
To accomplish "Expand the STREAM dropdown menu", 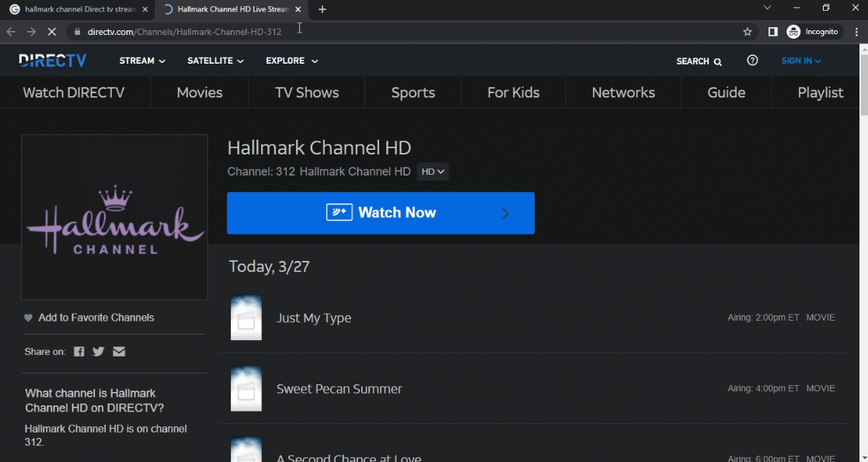I will click(x=142, y=61).
